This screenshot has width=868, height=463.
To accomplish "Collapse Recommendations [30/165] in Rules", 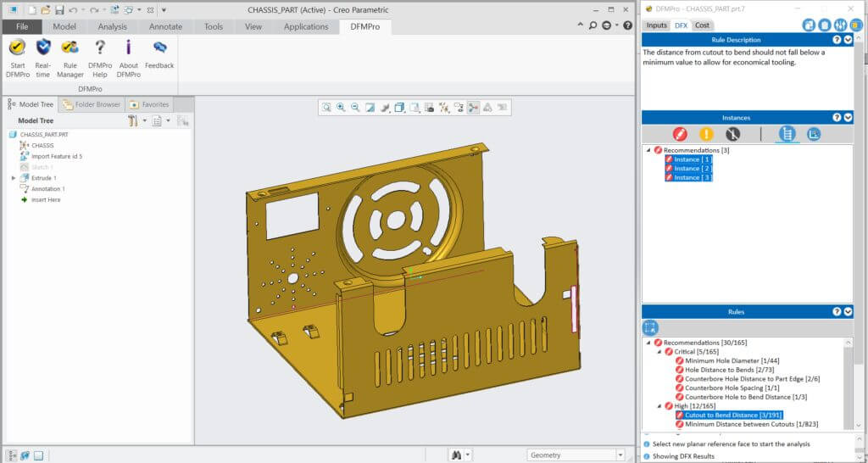I will point(648,343).
